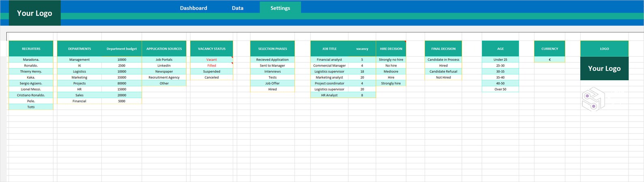Select the SELECTION PHASES header
The image size is (644, 182).
pyautogui.click(x=273, y=49)
